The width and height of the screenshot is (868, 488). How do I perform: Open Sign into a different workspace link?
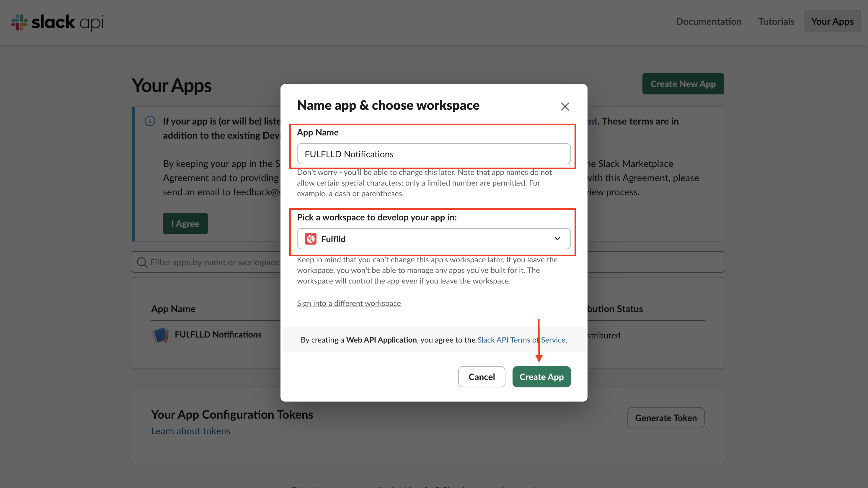348,303
